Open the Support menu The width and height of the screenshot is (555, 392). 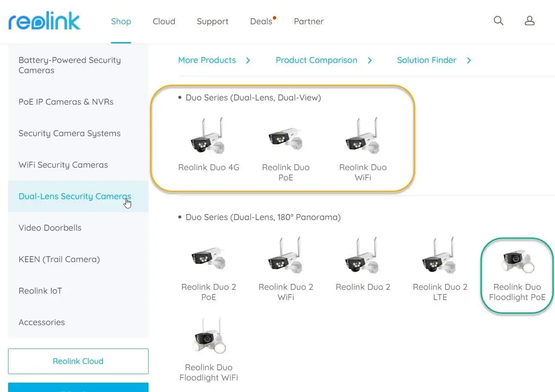tap(212, 21)
